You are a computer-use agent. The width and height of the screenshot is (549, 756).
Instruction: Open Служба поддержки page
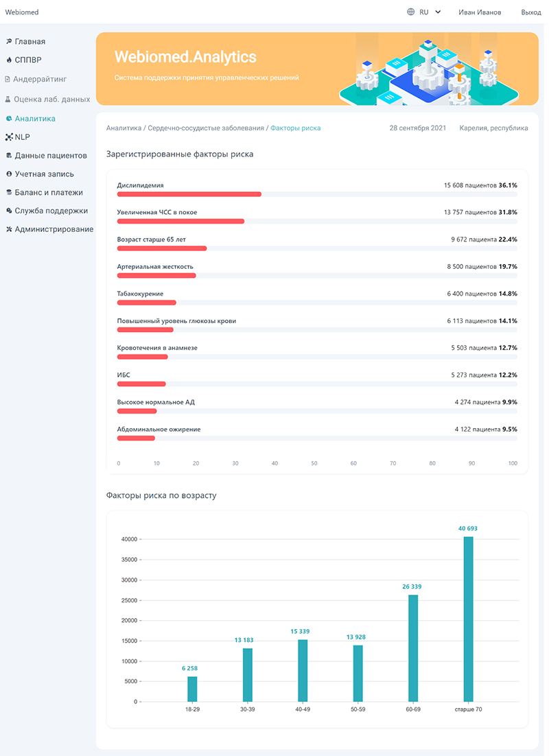point(51,211)
